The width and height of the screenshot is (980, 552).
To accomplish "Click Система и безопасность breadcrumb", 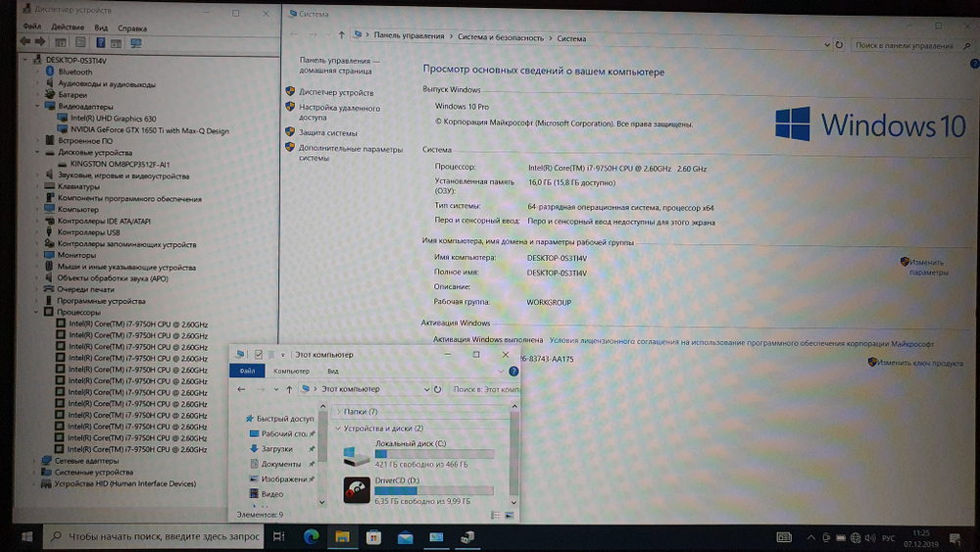I will [501, 37].
